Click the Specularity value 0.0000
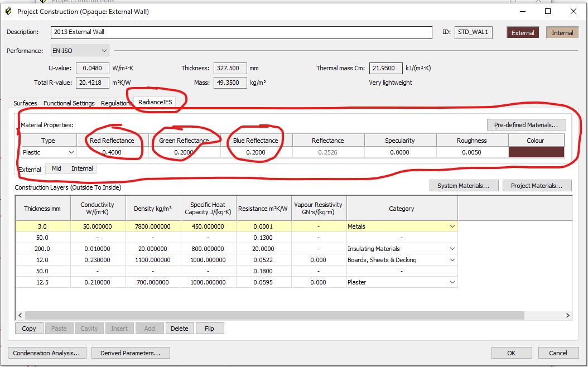The height and width of the screenshot is (367, 588). [x=400, y=152]
